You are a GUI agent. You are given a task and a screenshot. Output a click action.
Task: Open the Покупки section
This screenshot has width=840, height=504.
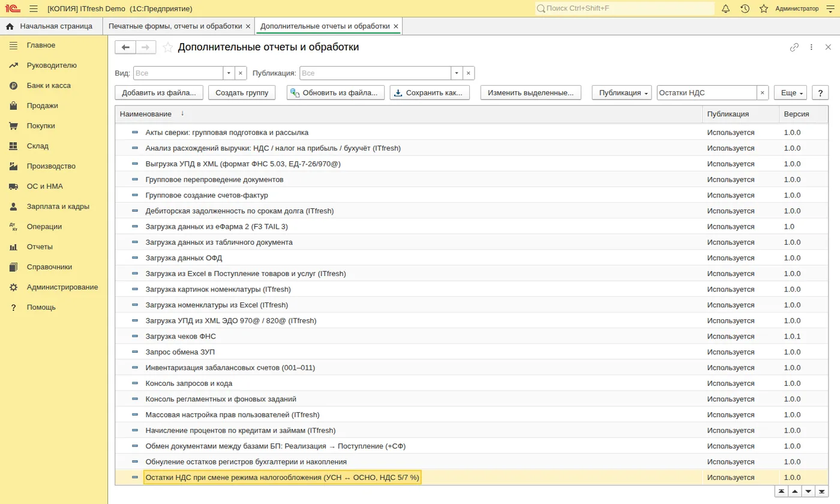pyautogui.click(x=41, y=126)
